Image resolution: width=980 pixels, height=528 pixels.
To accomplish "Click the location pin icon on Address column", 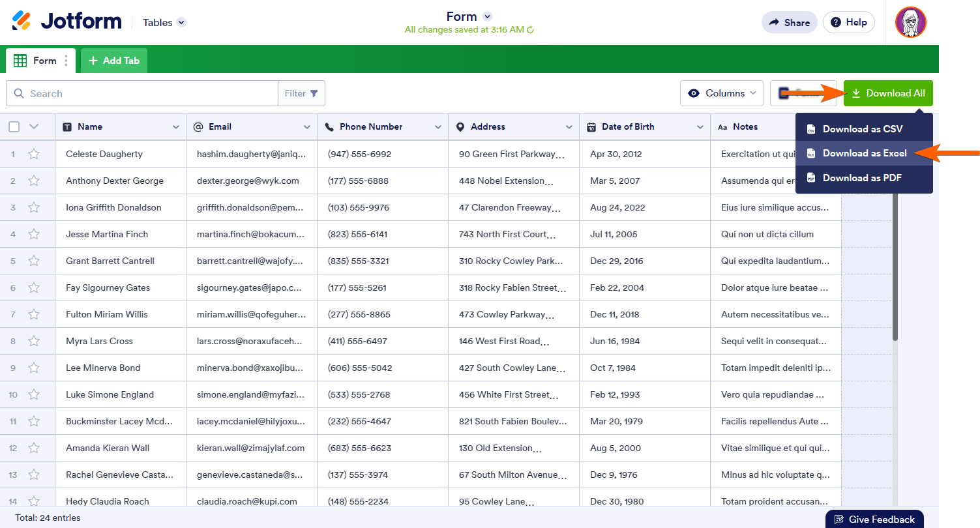I will point(460,126).
